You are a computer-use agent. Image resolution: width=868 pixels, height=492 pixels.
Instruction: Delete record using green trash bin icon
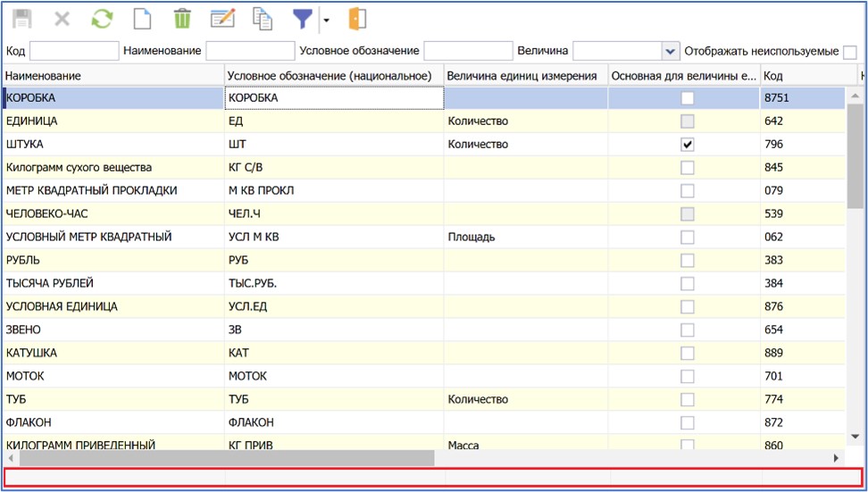tap(182, 19)
